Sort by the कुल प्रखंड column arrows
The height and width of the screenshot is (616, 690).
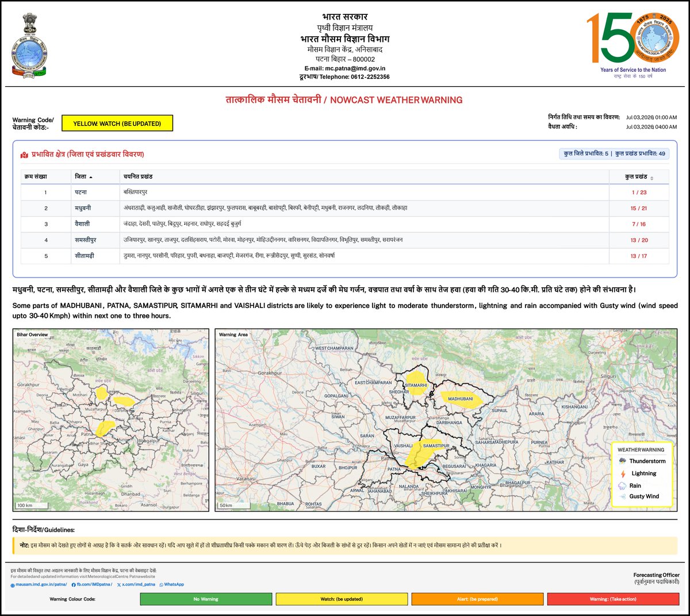click(651, 178)
